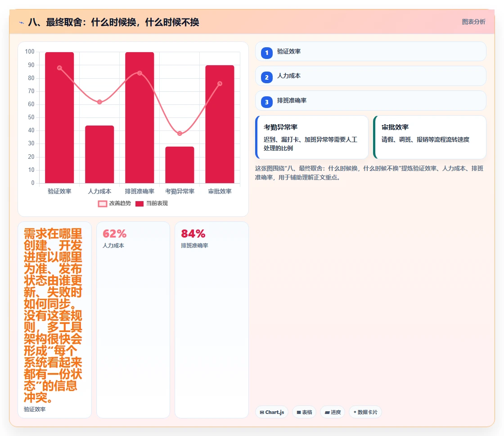Click the blue number 2 badge
This screenshot has width=504, height=436.
(266, 77)
